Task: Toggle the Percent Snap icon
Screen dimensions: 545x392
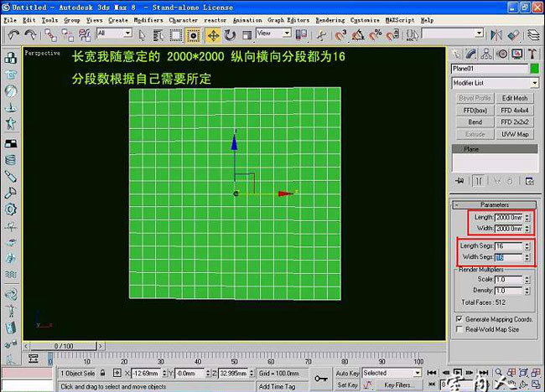Action: click(376, 35)
